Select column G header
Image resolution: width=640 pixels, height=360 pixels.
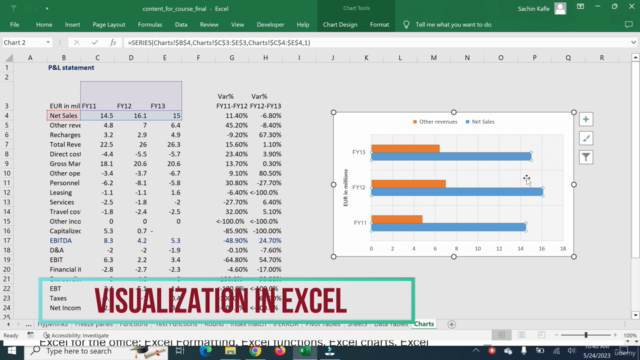[232, 58]
